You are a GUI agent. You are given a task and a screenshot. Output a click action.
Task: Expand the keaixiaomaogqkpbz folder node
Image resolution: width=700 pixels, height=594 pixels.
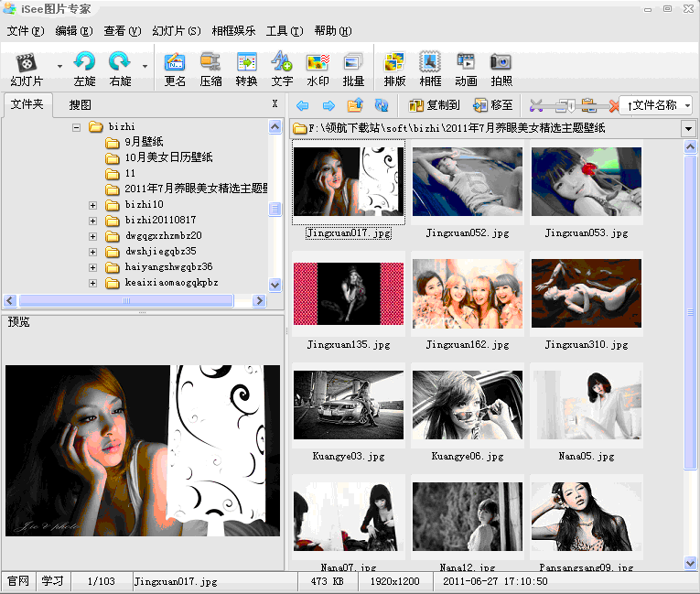coord(92,284)
